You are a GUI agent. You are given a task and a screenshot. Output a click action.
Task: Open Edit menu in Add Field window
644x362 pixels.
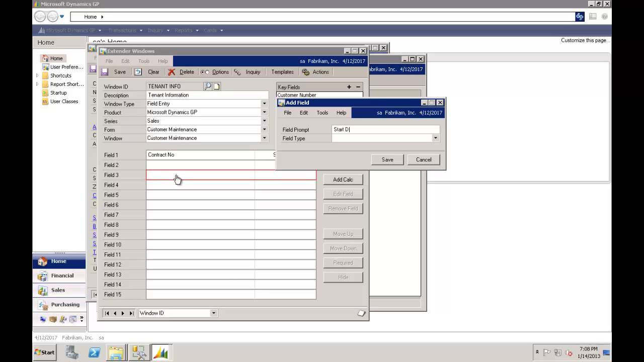[304, 113]
